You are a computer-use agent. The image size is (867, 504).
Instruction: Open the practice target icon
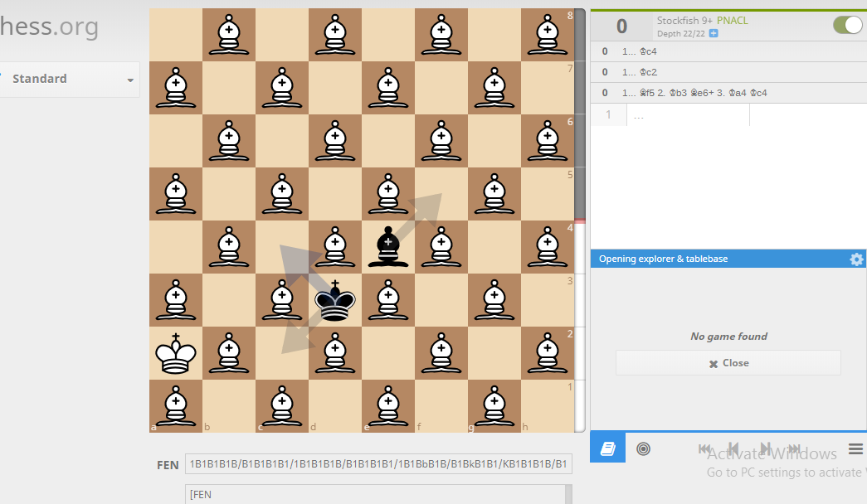tap(643, 448)
